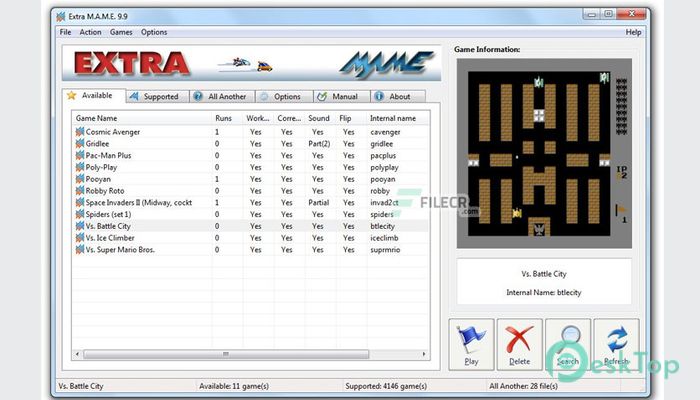Select the Vs. Super Mario Bros. game name
This screenshot has width=700, height=400.
(120, 250)
